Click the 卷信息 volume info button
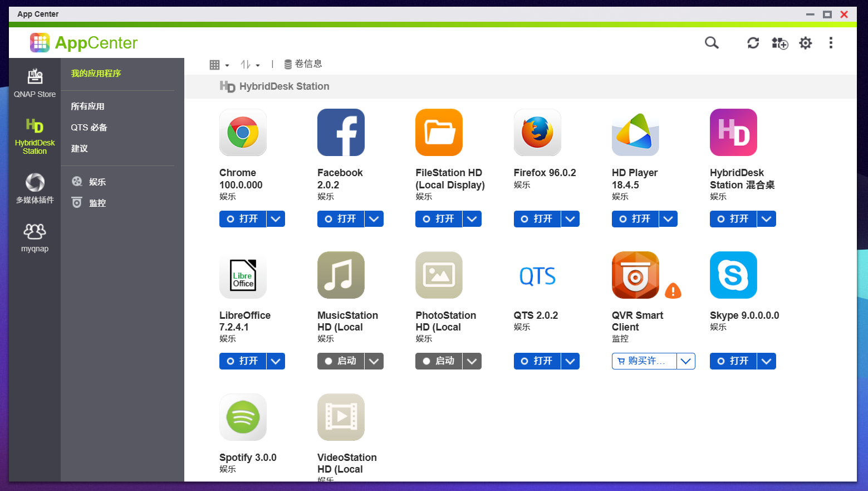This screenshot has height=491, width=868. [x=303, y=64]
